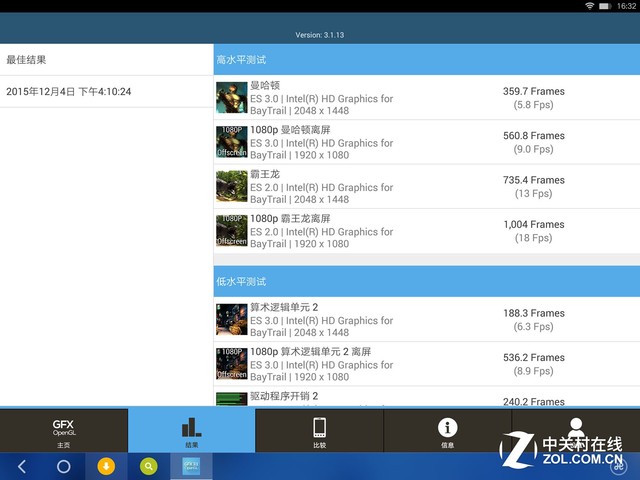Open the device comparison tab

[319, 431]
